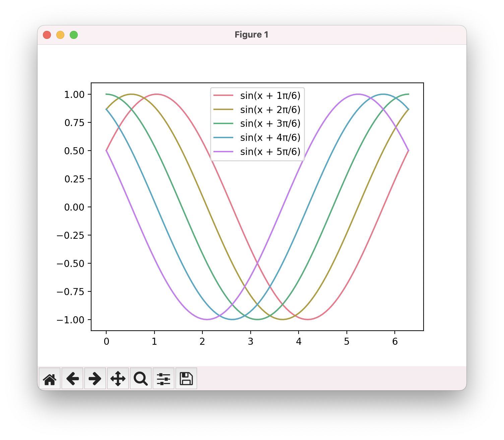Screen dimensions: 504x440
Task: Click y-axis tick label 0.00
Action: [x=74, y=207]
